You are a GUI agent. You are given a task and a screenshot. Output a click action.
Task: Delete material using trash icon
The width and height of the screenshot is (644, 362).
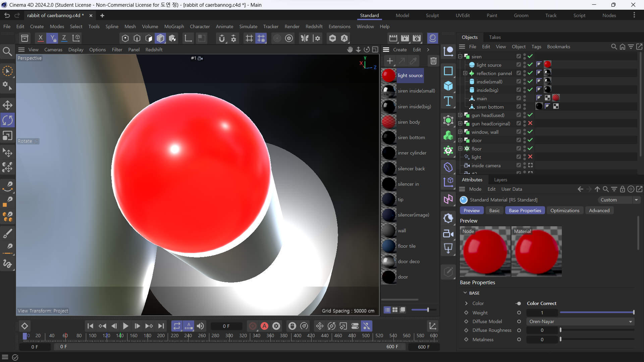click(x=433, y=61)
